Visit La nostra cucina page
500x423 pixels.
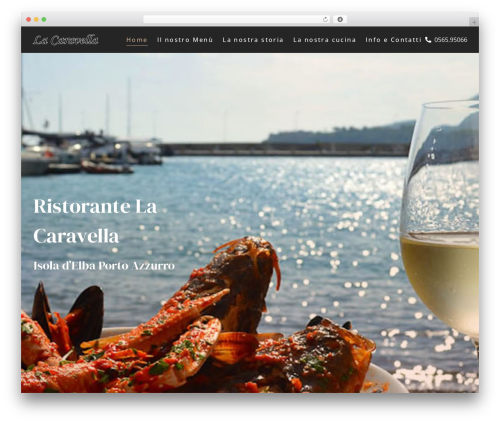(x=324, y=40)
